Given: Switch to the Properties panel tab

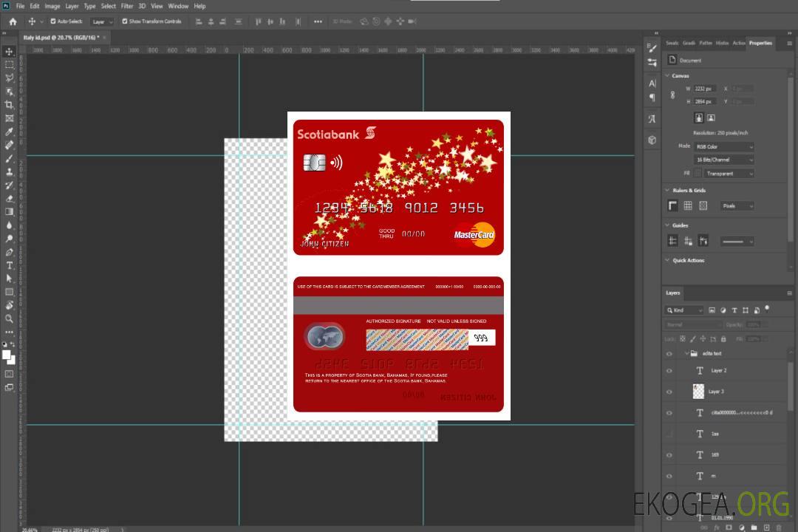Looking at the screenshot, I should (x=760, y=43).
